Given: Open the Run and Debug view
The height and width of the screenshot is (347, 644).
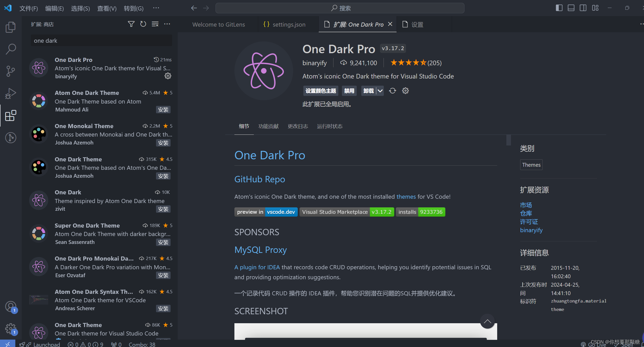Looking at the screenshot, I should pyautogui.click(x=10, y=93).
